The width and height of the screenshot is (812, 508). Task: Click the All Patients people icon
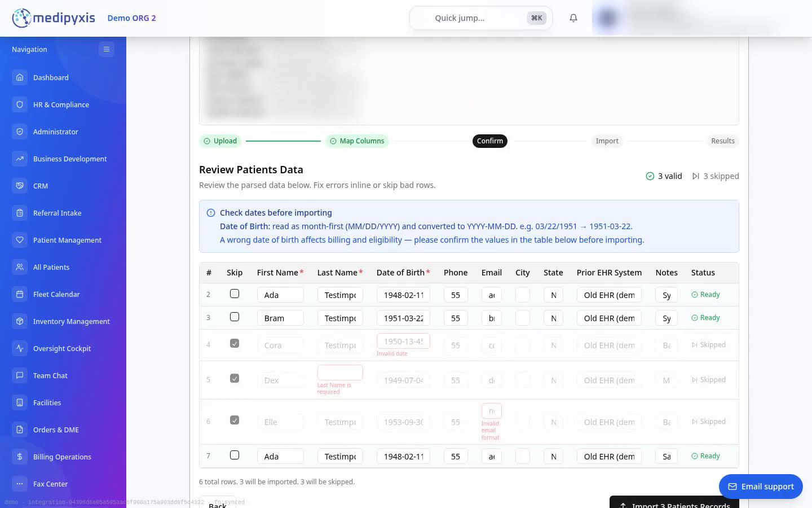click(20, 267)
